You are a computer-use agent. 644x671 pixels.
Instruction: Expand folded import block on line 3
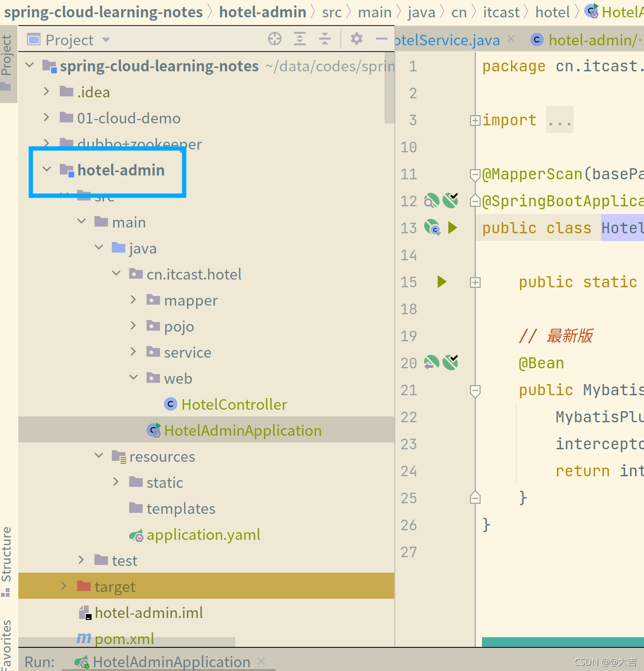click(475, 121)
